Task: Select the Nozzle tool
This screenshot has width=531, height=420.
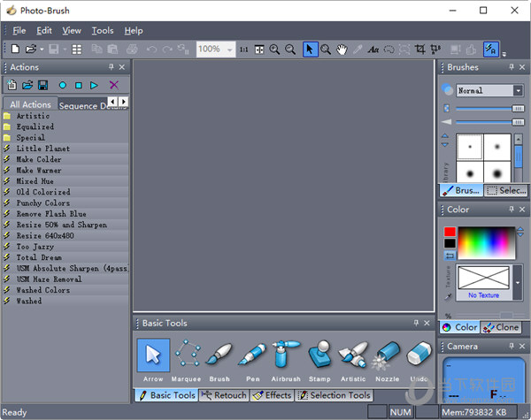Action: pos(387,361)
